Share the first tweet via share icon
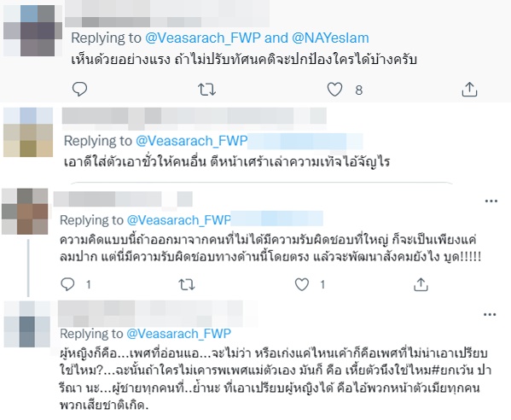Viewport: 511px width, 420px height. [469, 90]
